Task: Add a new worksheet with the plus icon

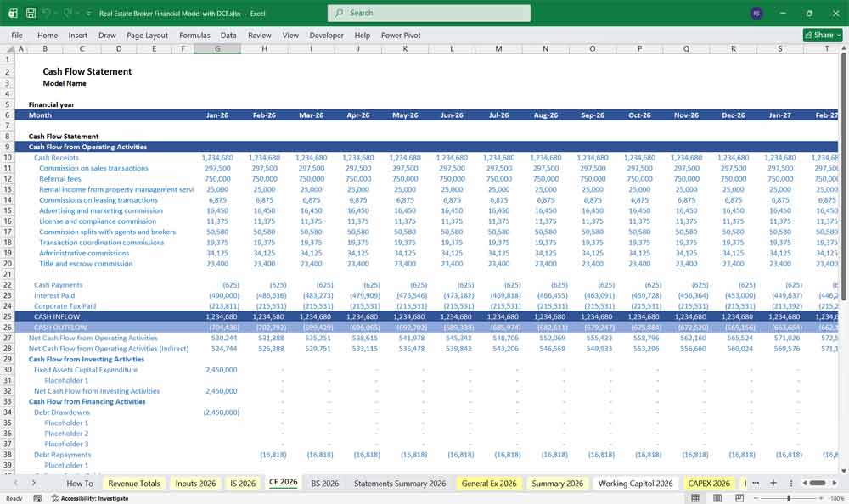Action: pos(773,483)
